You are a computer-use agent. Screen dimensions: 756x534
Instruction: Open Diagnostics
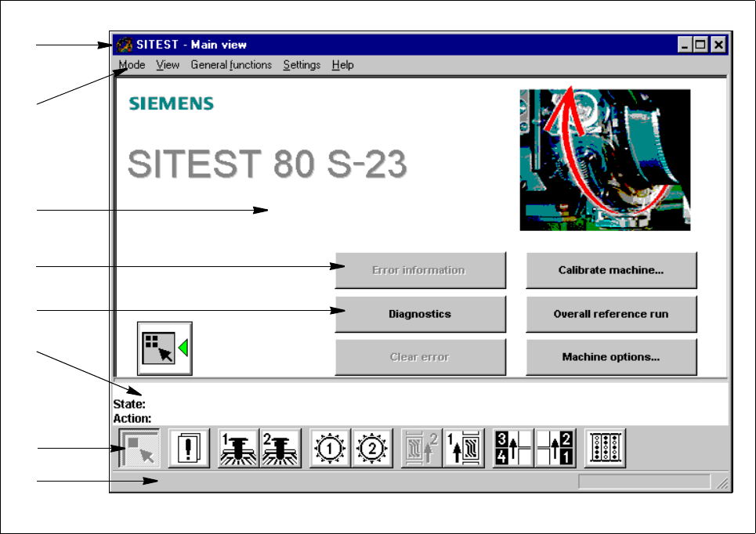click(421, 314)
